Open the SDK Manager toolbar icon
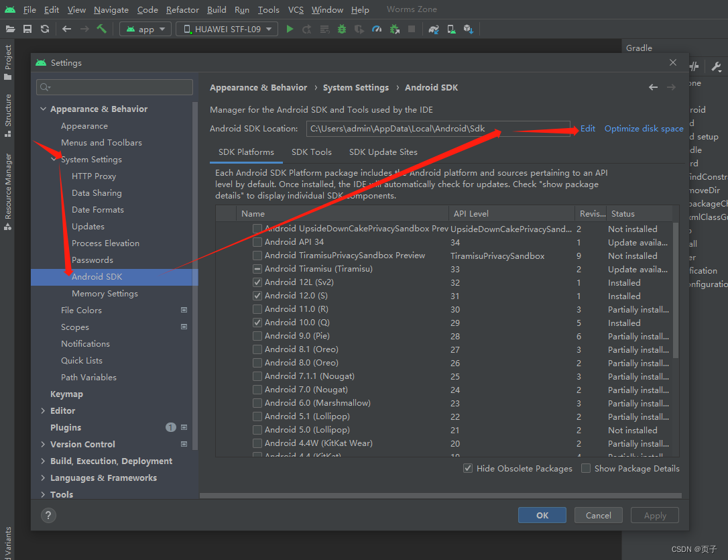Screen dimensions: 728x560 [x=467, y=30]
